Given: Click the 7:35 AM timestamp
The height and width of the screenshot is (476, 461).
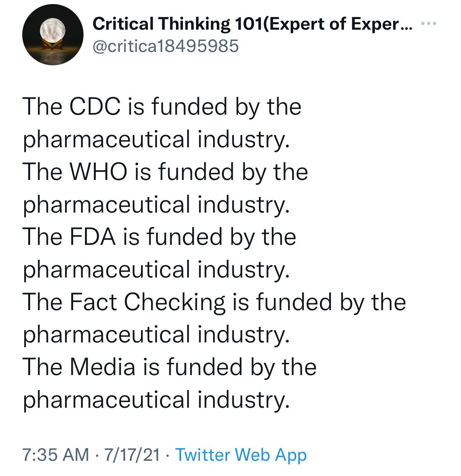Looking at the screenshot, I should pyautogui.click(x=56, y=454).
